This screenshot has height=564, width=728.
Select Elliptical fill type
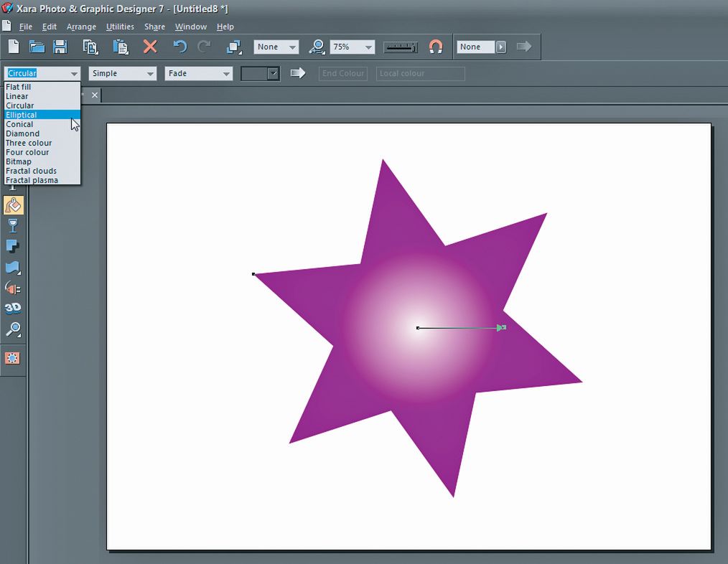coord(42,115)
